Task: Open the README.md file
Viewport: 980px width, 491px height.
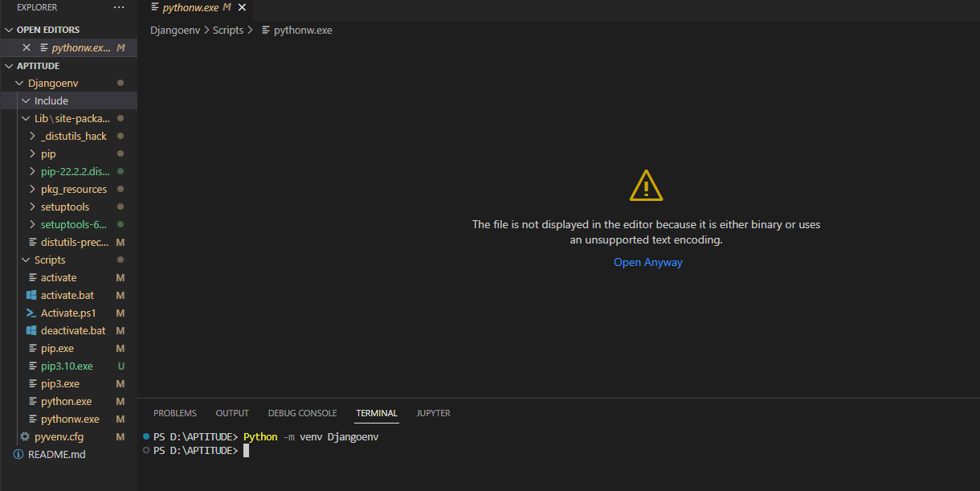Action: (56, 454)
